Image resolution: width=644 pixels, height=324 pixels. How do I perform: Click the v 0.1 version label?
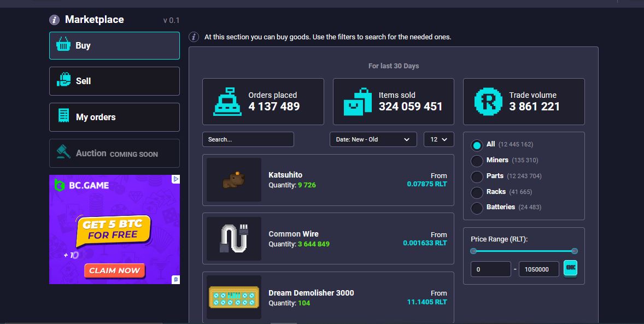171,20
